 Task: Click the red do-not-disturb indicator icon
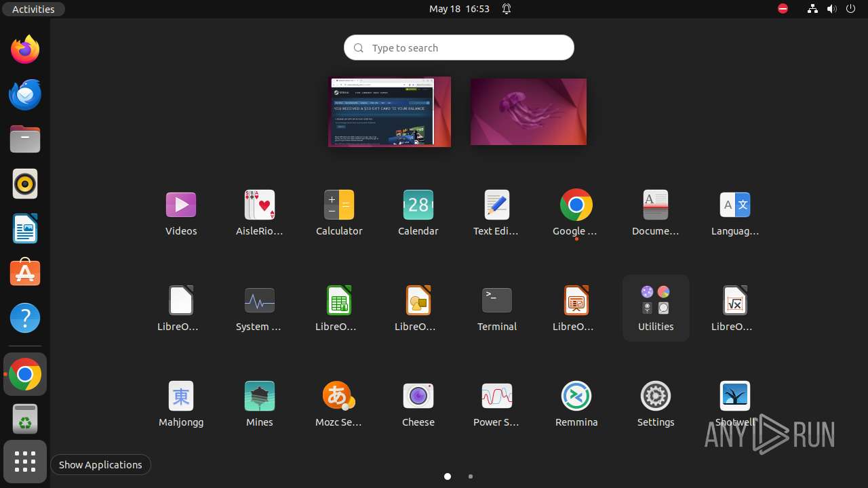click(783, 9)
